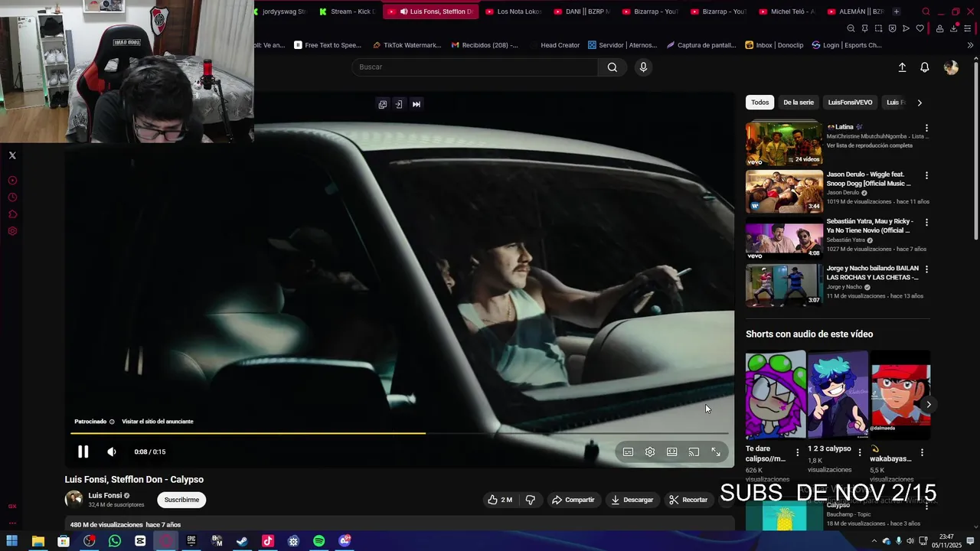
Task: Subscribe using the Suscribirme button
Action: pyautogui.click(x=181, y=500)
